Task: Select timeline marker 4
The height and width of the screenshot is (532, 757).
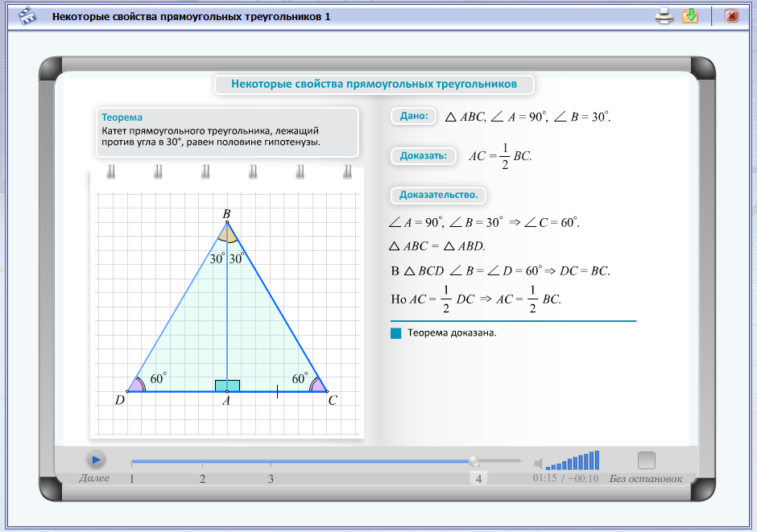Action: coord(478,478)
